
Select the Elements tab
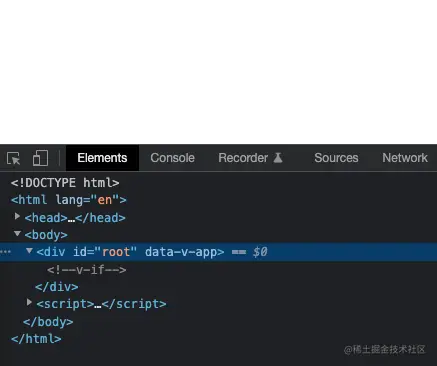click(x=102, y=158)
